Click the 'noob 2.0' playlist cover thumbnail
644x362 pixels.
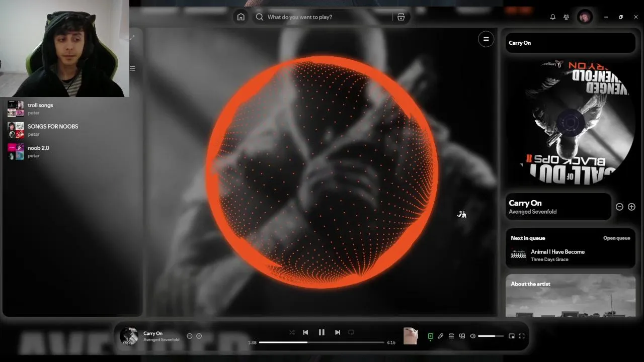coord(16,151)
